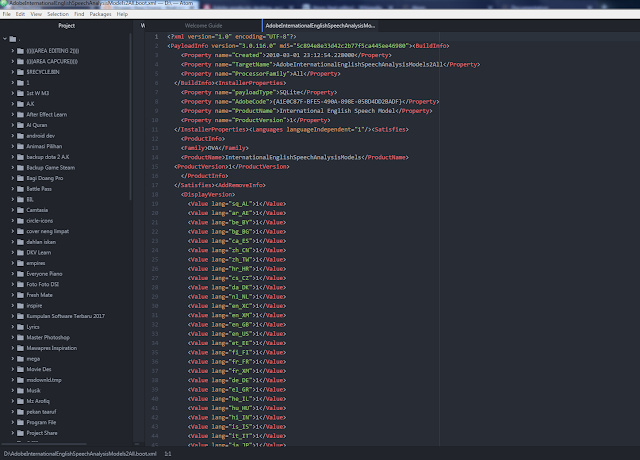Click the 1st W M3 folder icon
This screenshot has height=460, width=640.
pyautogui.click(x=20, y=93)
